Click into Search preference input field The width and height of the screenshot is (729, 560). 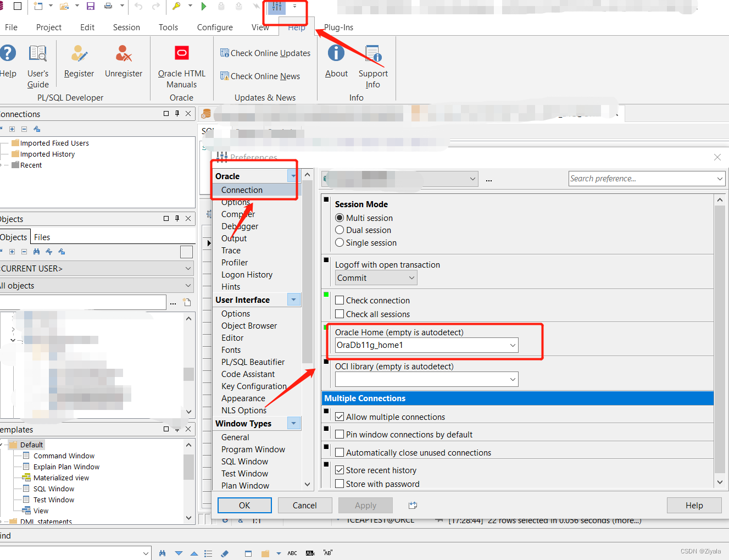[642, 179]
